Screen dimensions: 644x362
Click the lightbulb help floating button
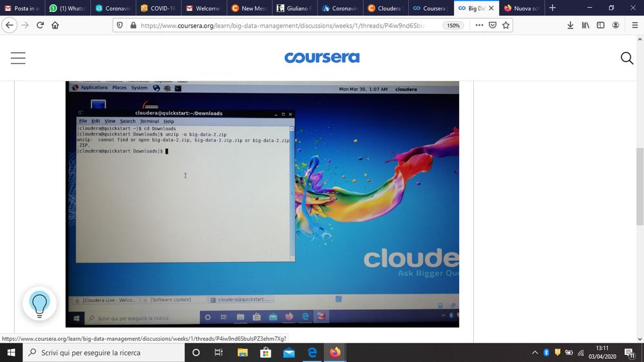39,304
